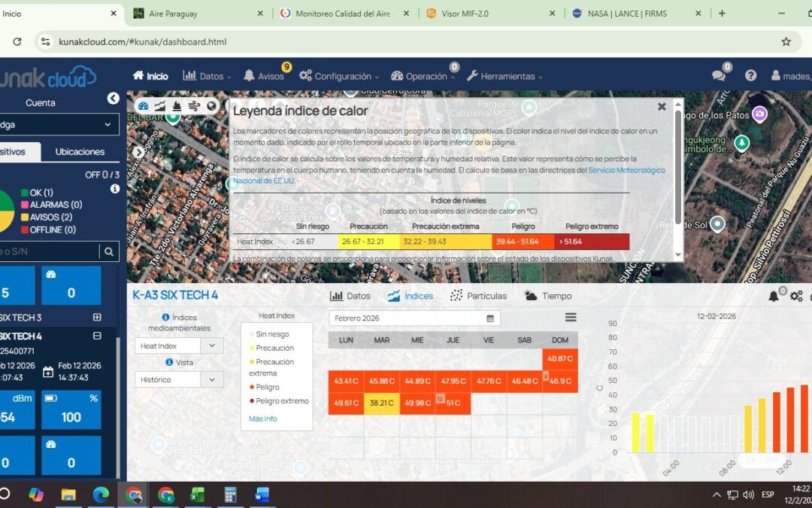Collapse the left sidebar with arrow button
The image size is (812, 508).
113,98
